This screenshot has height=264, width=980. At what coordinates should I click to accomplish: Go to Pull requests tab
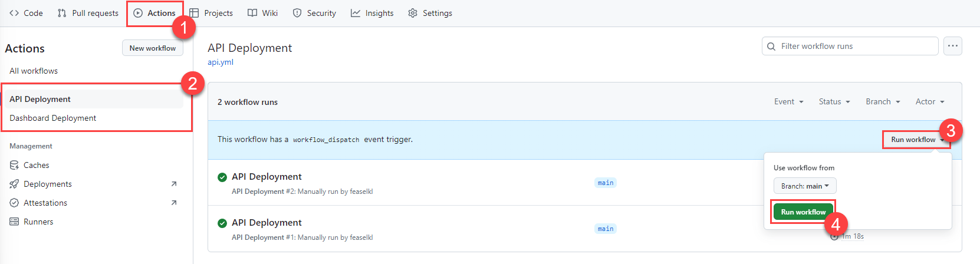(x=88, y=13)
